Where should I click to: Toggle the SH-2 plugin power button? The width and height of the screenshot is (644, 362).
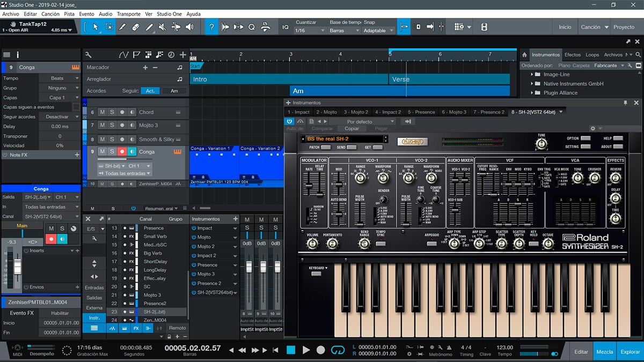pyautogui.click(x=290, y=121)
